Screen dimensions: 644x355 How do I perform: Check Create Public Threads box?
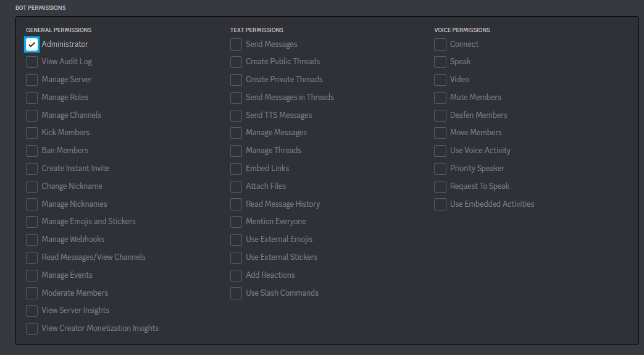pyautogui.click(x=236, y=62)
